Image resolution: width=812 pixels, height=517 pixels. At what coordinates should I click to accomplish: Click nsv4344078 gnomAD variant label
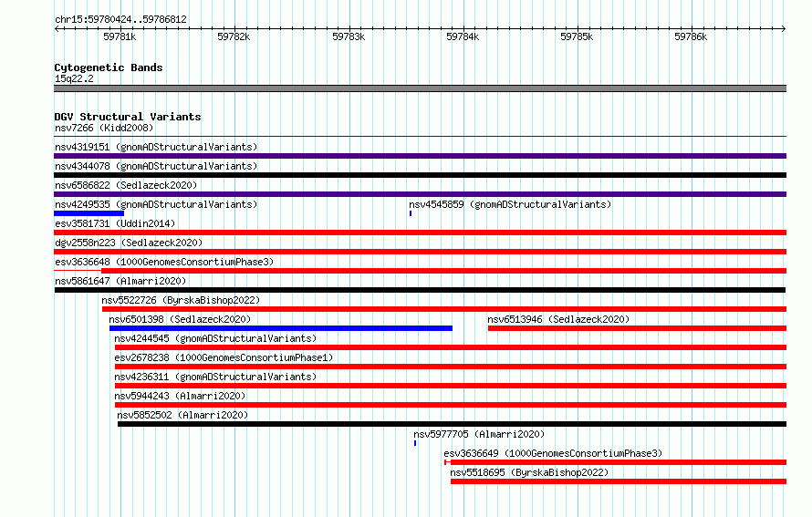coord(156,166)
